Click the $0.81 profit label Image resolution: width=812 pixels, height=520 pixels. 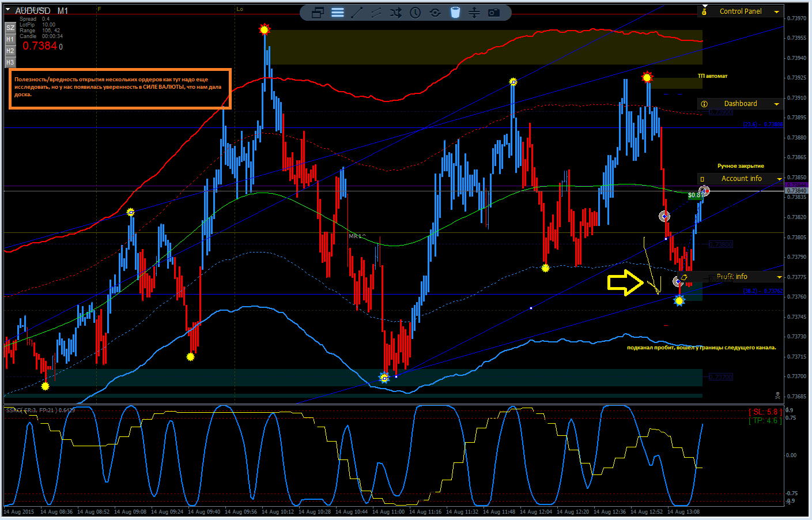tap(694, 195)
